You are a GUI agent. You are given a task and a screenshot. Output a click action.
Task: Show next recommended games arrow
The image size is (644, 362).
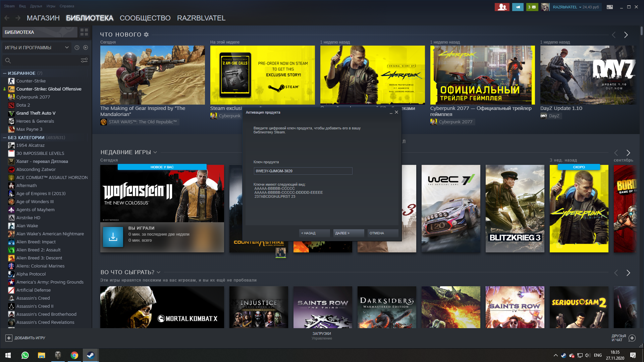[628, 273]
